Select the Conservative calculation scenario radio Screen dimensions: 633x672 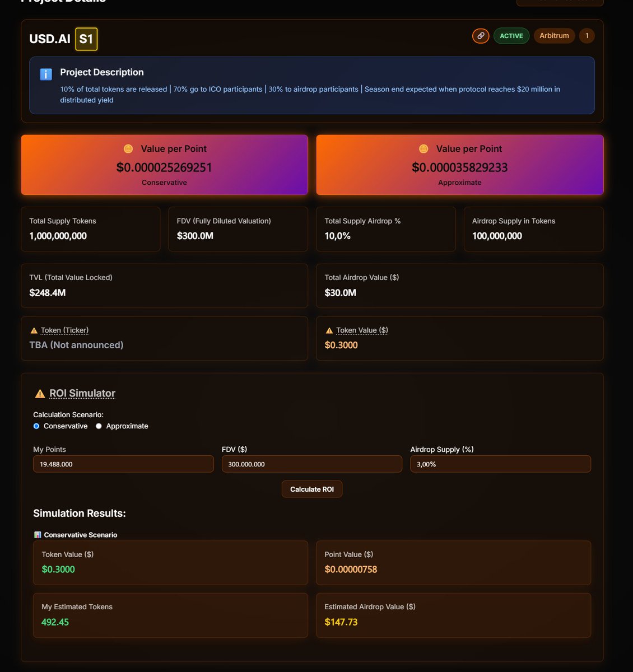click(36, 426)
